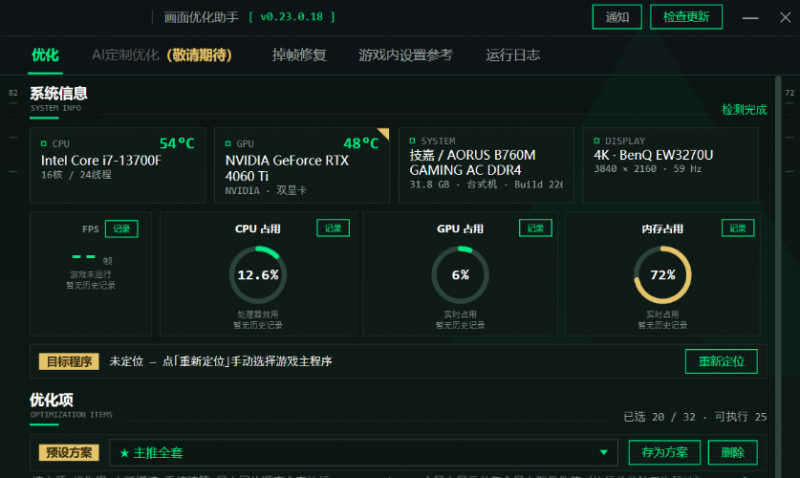Click the 存为方案 button

pos(664,452)
